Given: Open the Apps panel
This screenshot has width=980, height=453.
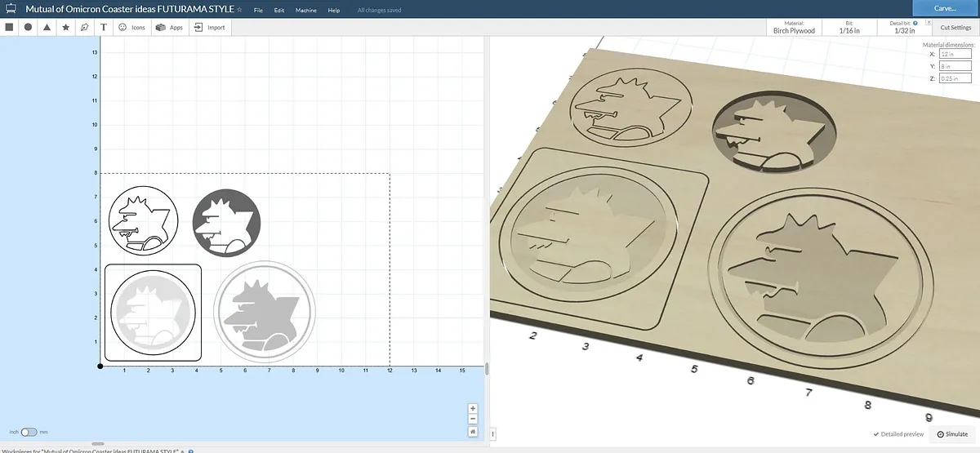Looking at the screenshot, I should point(169,27).
